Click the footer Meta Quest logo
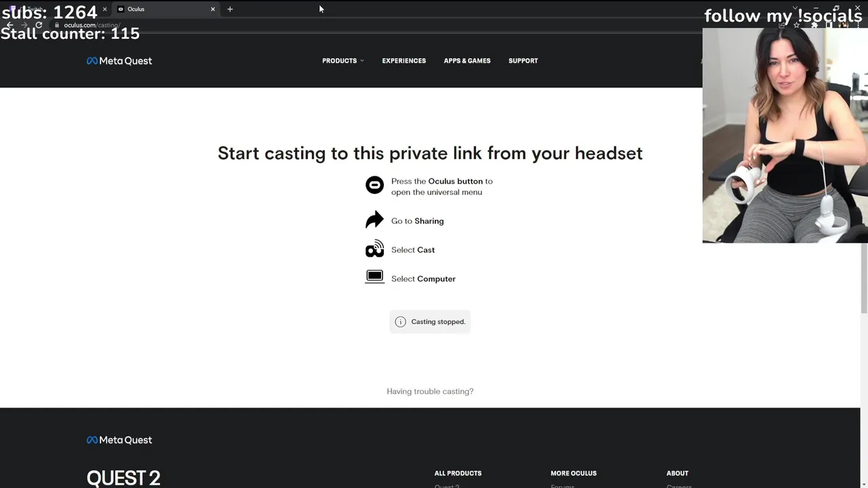The width and height of the screenshot is (868, 488). tap(119, 440)
